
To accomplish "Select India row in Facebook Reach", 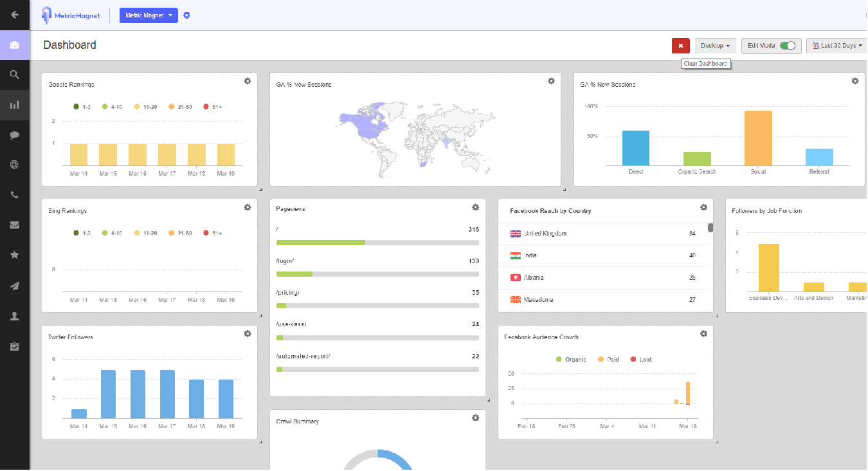I will [x=604, y=255].
